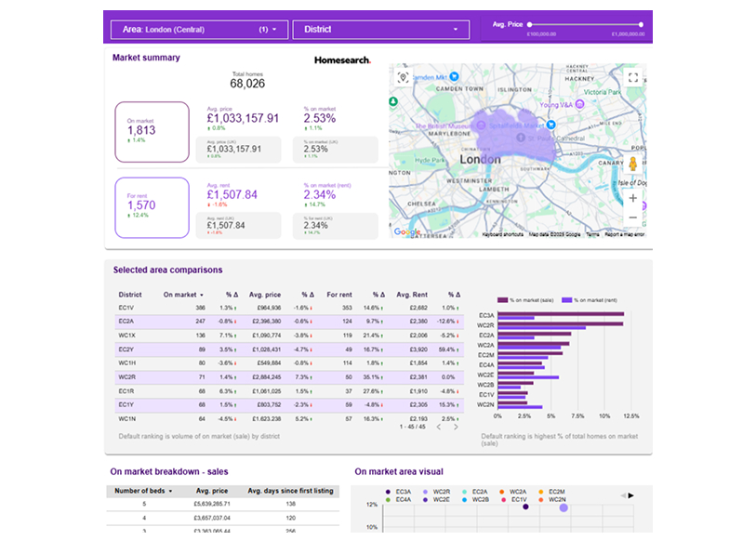
Task: Click the Terms link on the map
Action: [593, 232]
